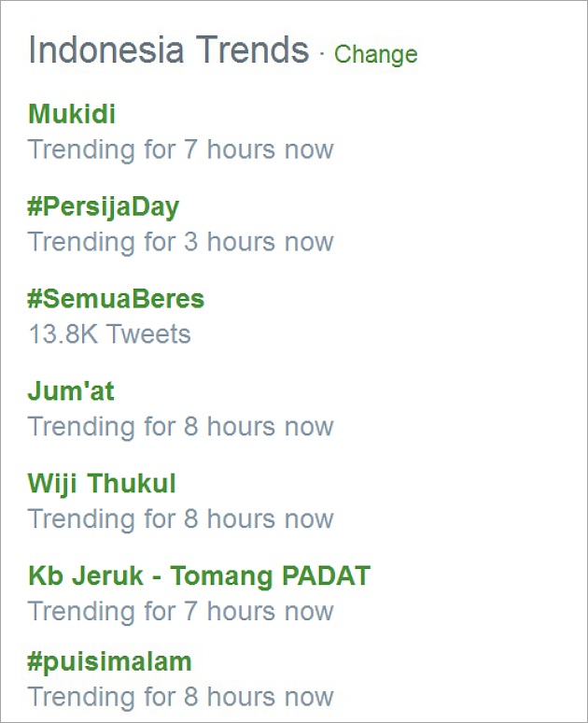
Task: Click the word Thukul in the poet trend
Action: [x=132, y=484]
